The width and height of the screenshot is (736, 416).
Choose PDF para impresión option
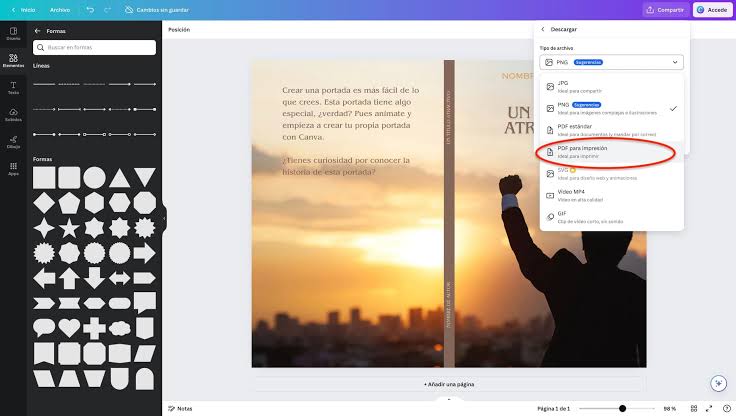tap(611, 152)
